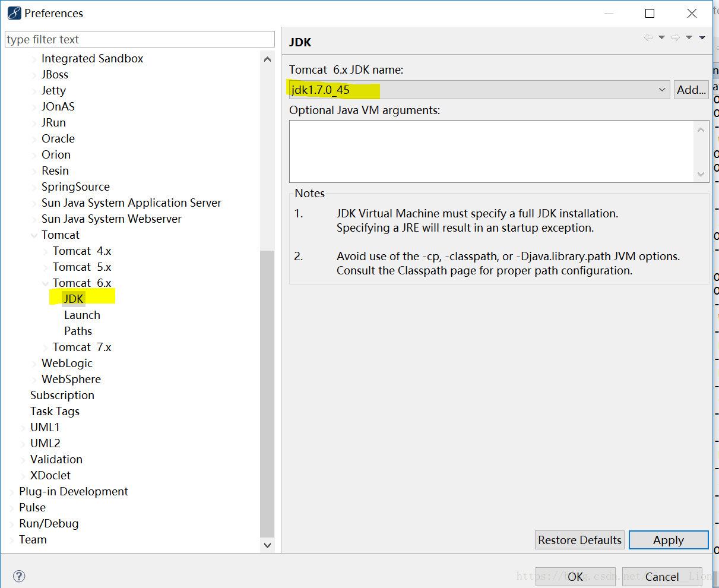This screenshot has height=588, width=719.
Task: Close the Preferences dialog
Action: click(x=692, y=13)
